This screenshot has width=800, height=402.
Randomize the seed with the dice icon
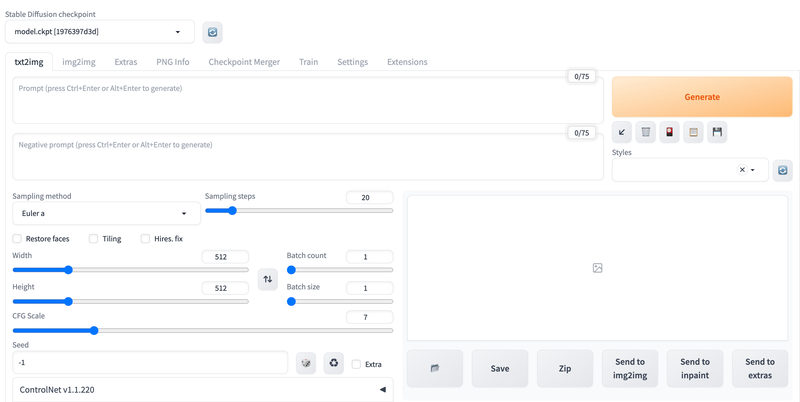[x=306, y=363]
